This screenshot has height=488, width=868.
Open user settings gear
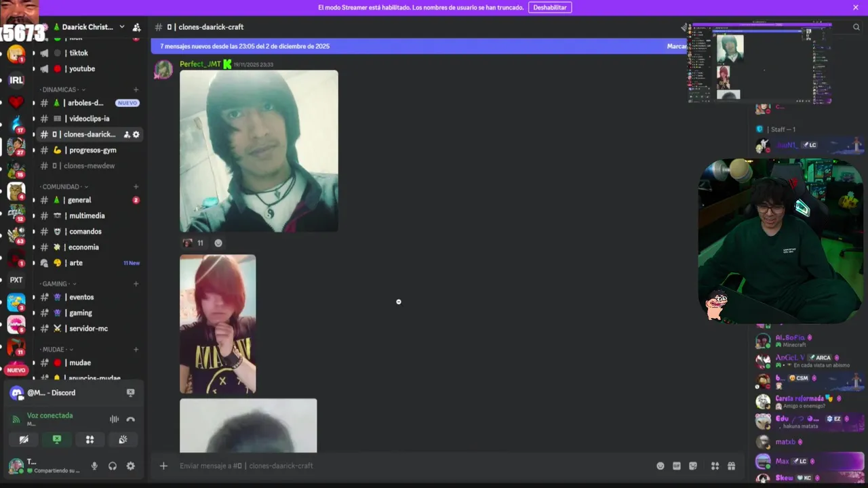tap(130, 466)
